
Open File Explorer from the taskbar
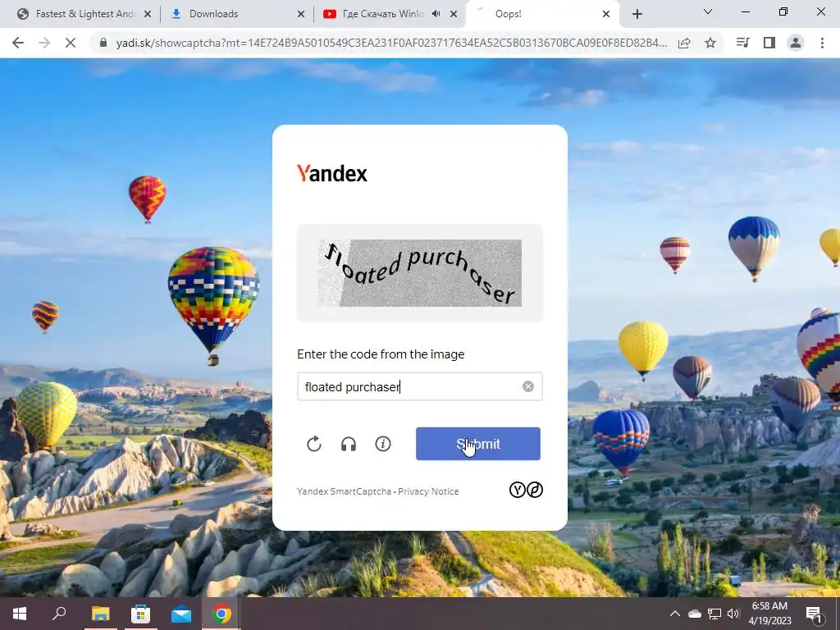(100, 614)
